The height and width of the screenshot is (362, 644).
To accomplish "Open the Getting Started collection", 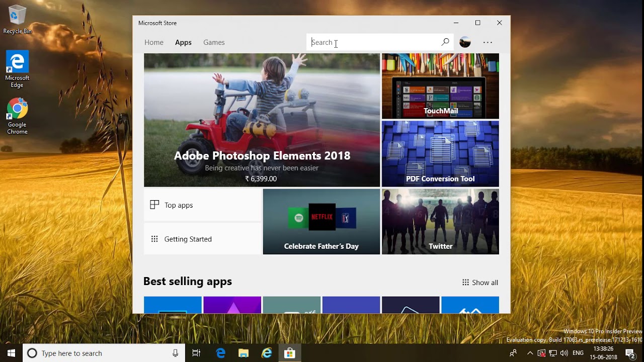I will (203, 239).
